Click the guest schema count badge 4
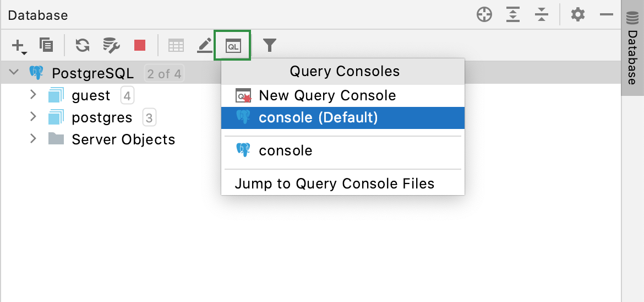The image size is (644, 302). (x=127, y=96)
